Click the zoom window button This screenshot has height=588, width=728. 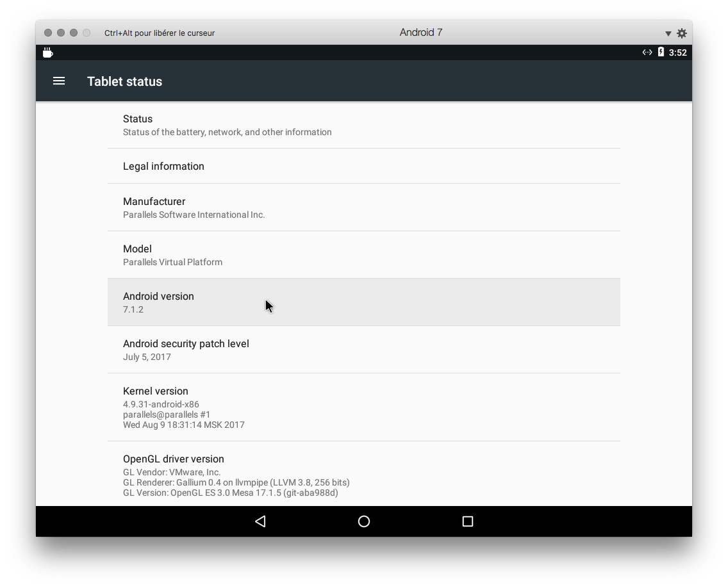point(73,33)
